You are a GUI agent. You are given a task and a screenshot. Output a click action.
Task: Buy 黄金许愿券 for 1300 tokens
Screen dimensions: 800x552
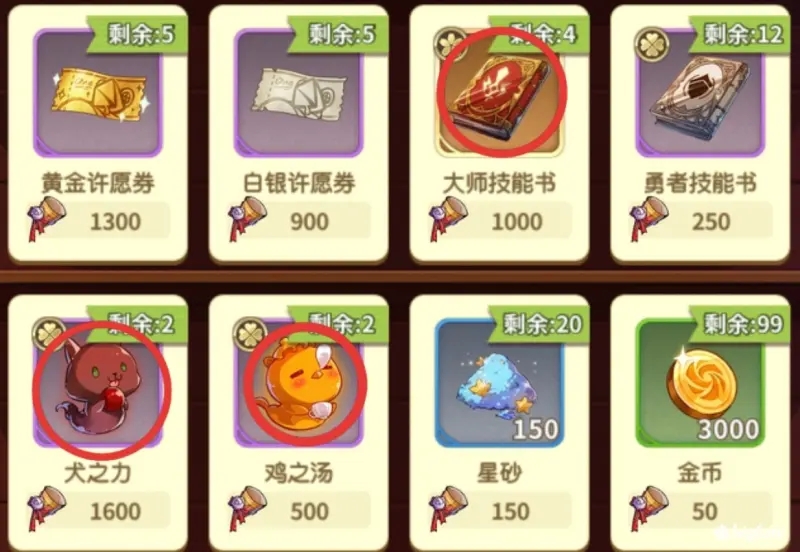click(x=99, y=221)
